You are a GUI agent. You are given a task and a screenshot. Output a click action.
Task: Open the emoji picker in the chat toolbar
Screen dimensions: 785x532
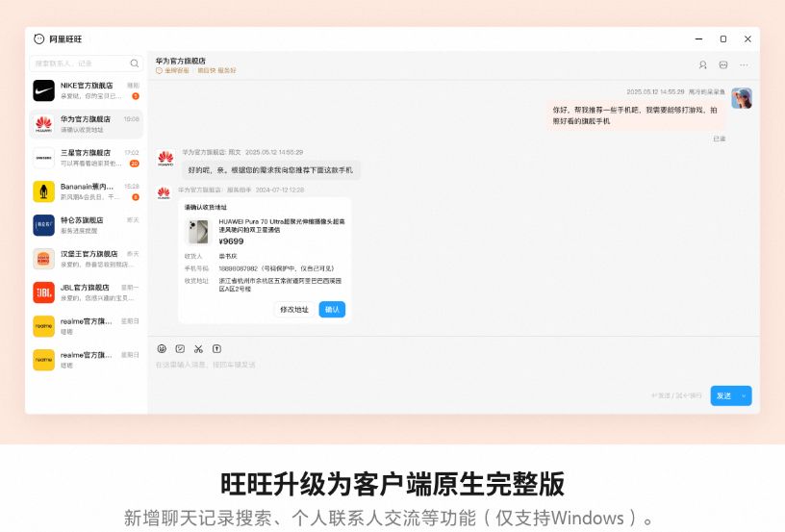click(x=162, y=349)
